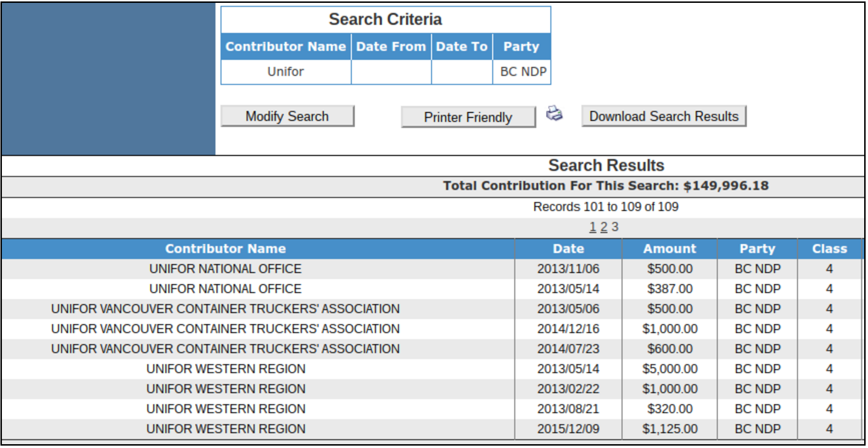
Task: Go to results page 1
Action: point(593,227)
